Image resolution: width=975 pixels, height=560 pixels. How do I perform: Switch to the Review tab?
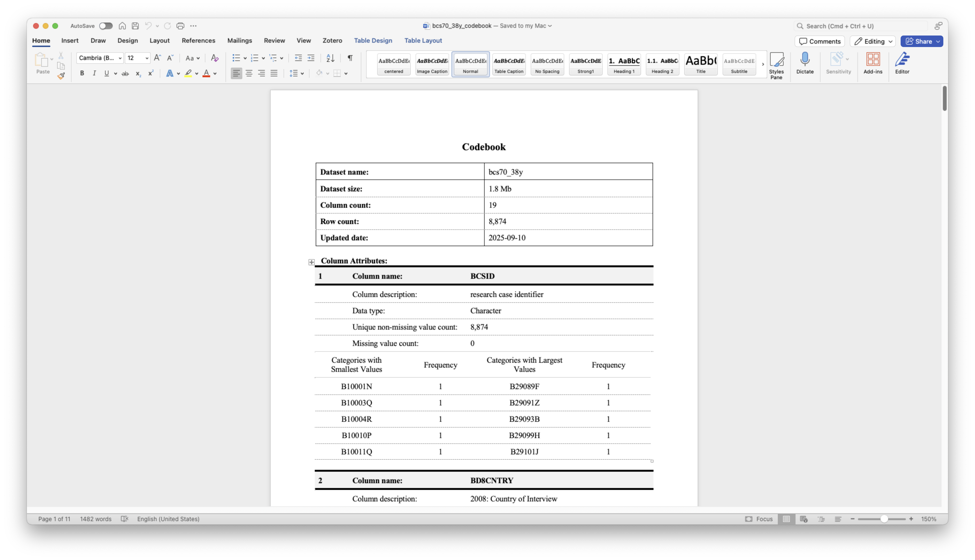point(274,40)
